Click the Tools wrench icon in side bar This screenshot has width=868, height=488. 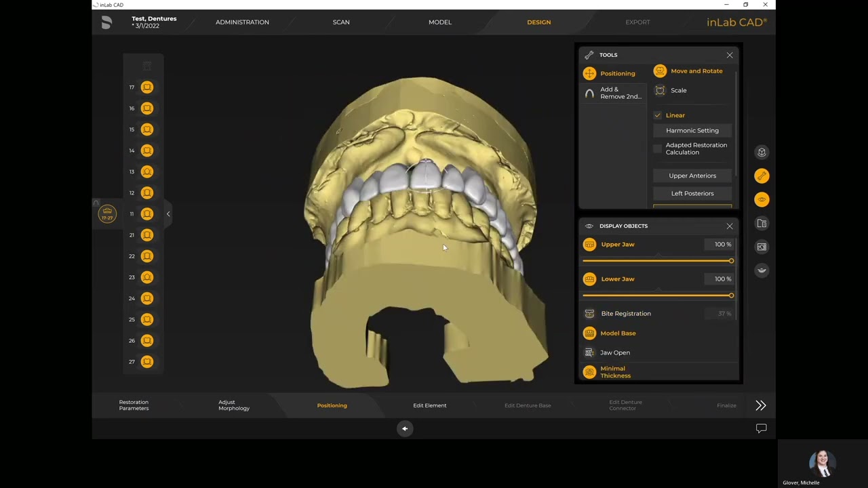point(762,176)
